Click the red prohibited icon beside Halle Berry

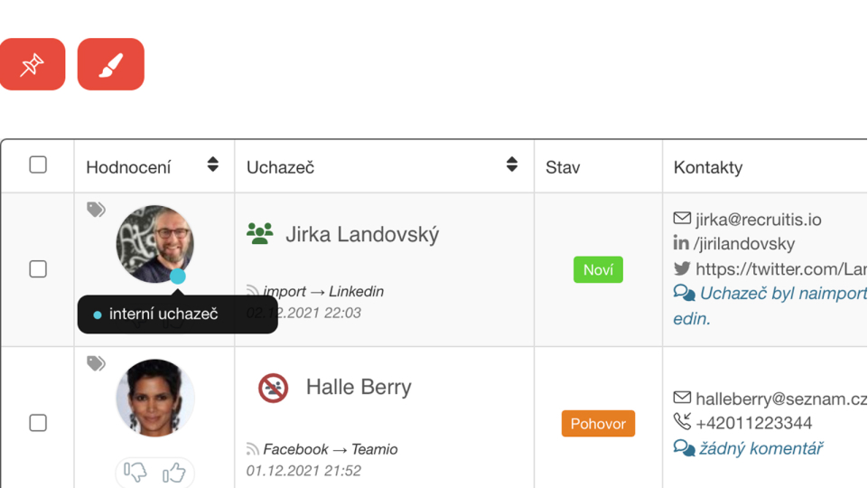click(273, 388)
